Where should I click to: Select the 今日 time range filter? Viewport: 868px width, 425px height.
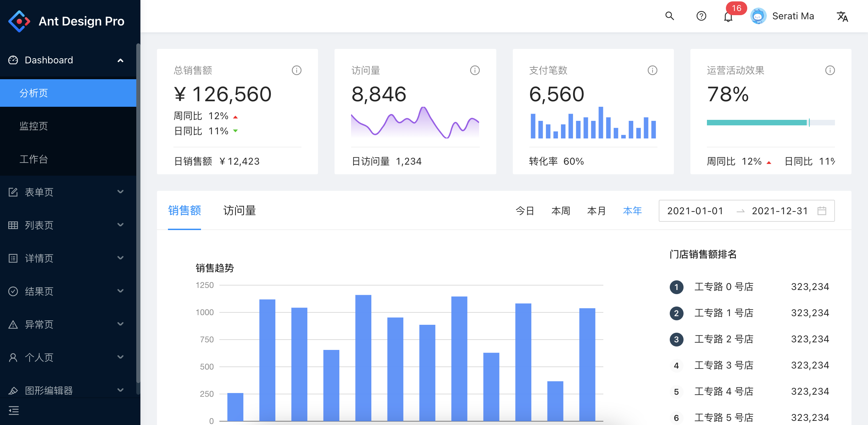(x=525, y=211)
